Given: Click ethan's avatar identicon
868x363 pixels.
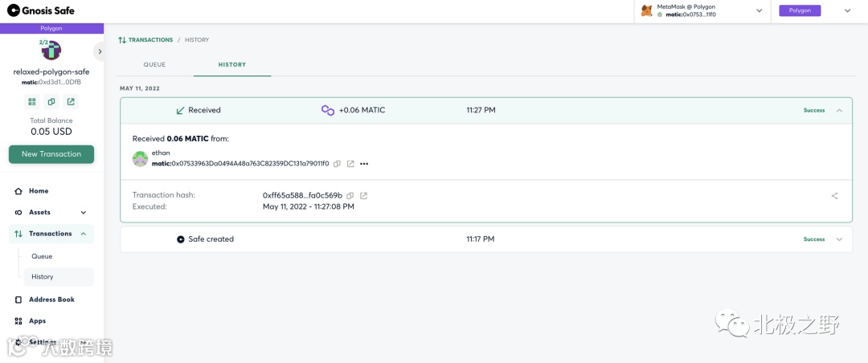Looking at the screenshot, I should (x=140, y=159).
